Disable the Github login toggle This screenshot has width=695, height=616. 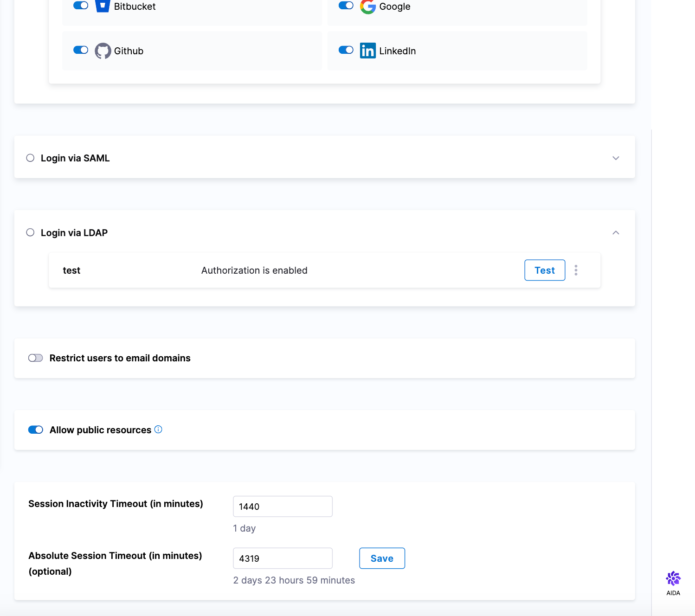pos(81,50)
